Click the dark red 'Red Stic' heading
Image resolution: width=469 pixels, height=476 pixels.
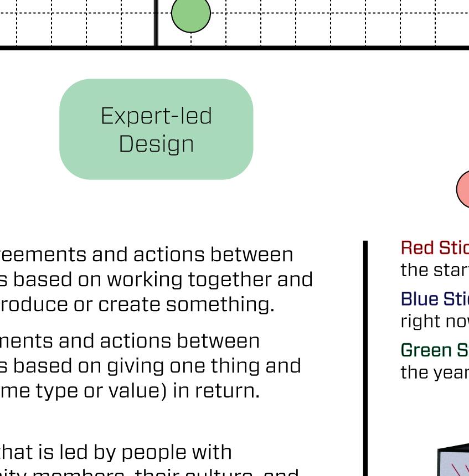click(x=434, y=247)
